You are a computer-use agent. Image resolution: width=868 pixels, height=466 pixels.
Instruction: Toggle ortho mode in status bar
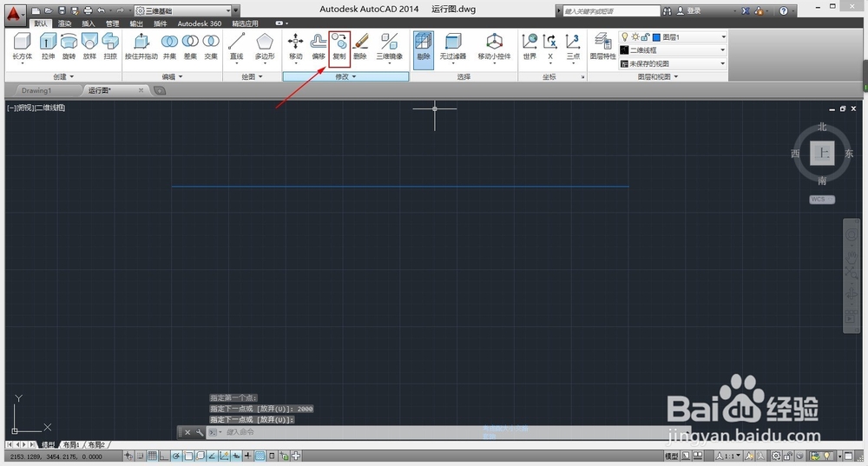click(164, 456)
